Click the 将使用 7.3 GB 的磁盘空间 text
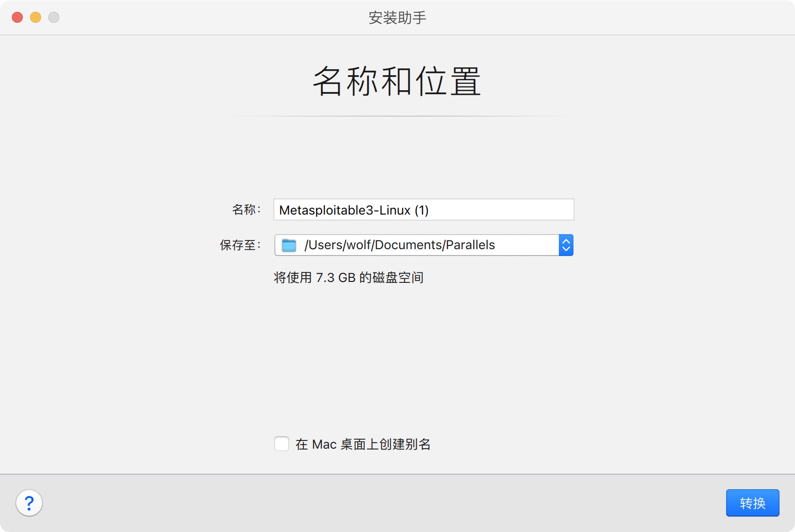 pos(349,277)
